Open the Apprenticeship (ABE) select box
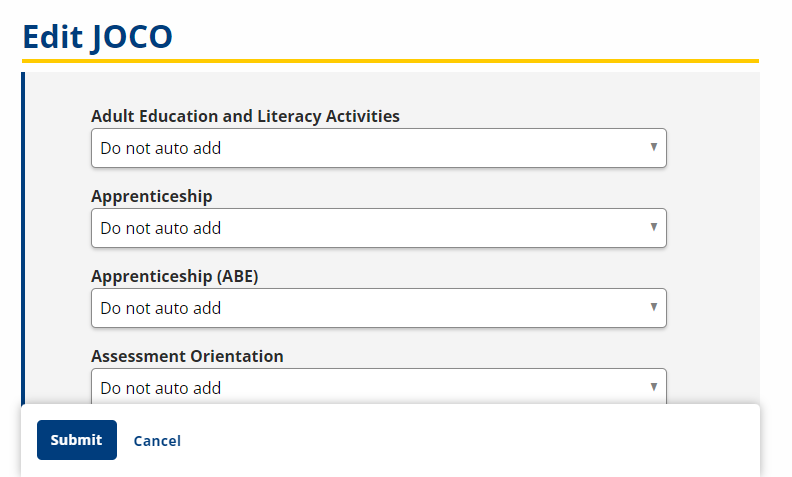 (x=378, y=308)
